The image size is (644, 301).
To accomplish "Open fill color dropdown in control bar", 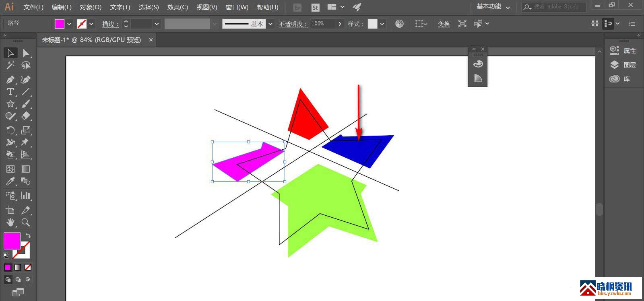I will click(69, 24).
